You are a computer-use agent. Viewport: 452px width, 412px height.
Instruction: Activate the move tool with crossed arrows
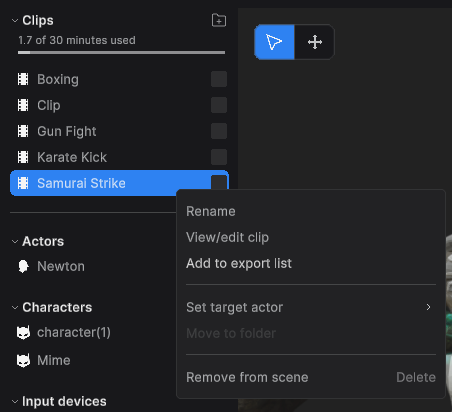click(x=315, y=42)
